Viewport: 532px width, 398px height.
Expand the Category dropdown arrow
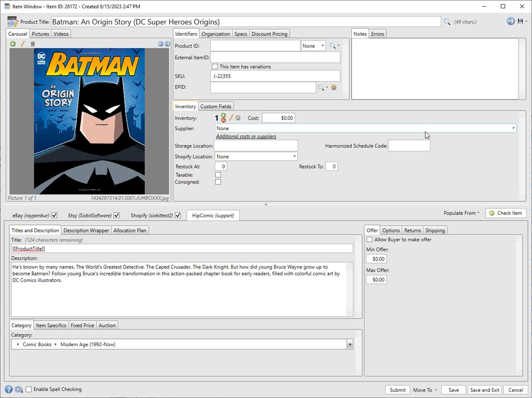click(x=350, y=345)
